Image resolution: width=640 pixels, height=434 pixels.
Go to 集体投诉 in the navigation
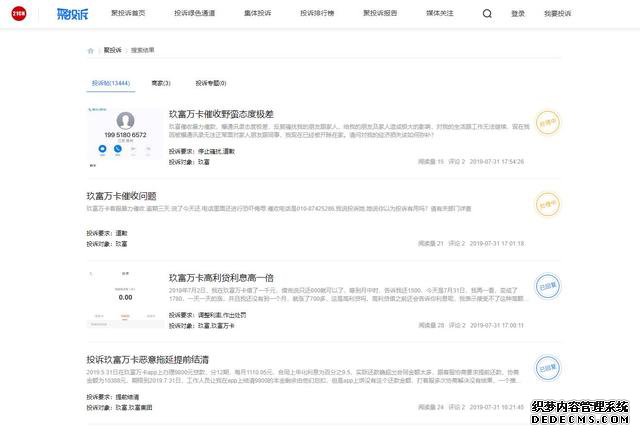click(258, 13)
